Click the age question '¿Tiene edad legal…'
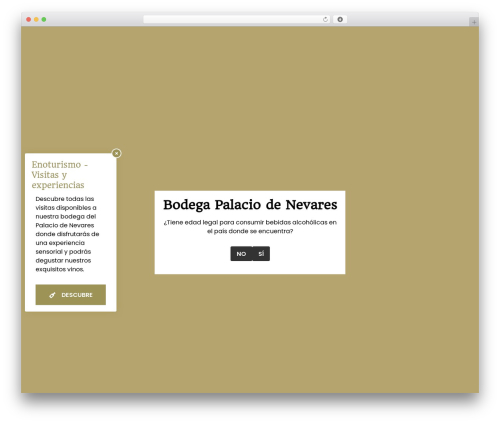 (x=250, y=227)
